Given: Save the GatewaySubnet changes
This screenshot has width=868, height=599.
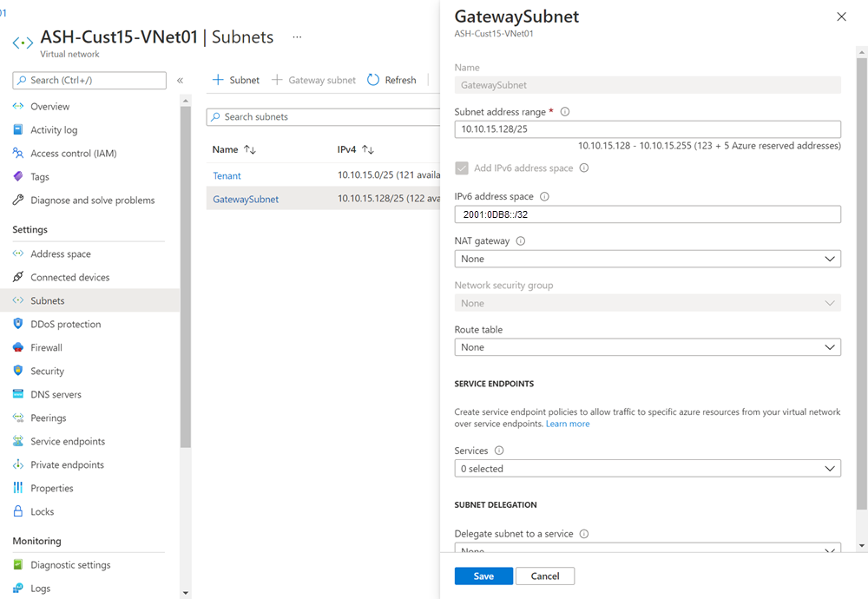Looking at the screenshot, I should click(483, 576).
